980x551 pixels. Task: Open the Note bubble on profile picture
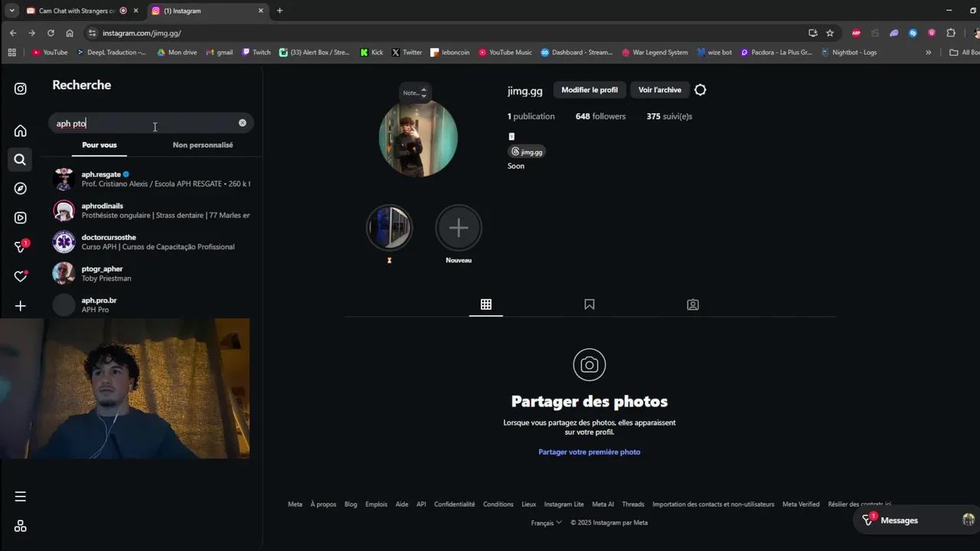tap(414, 93)
